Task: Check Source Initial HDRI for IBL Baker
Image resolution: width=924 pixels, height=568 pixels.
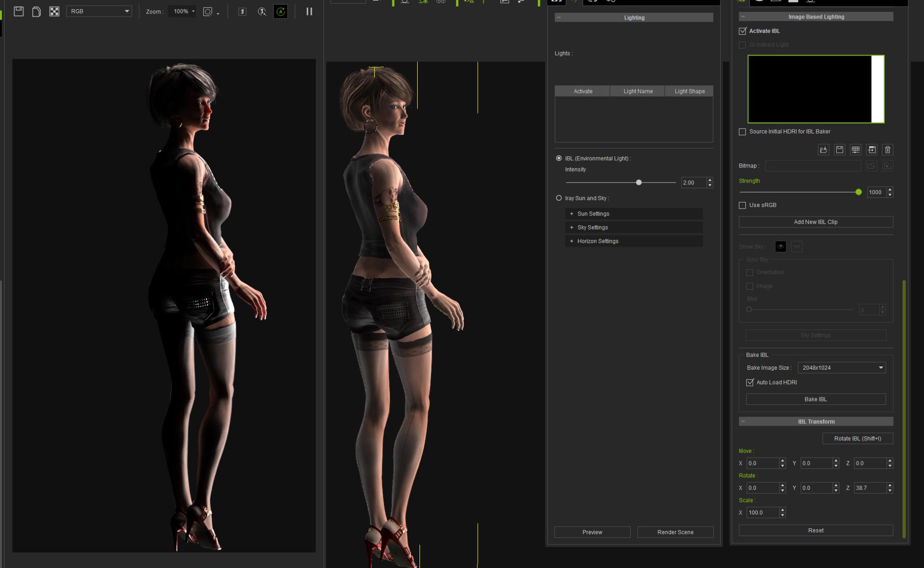Action: 742,132
